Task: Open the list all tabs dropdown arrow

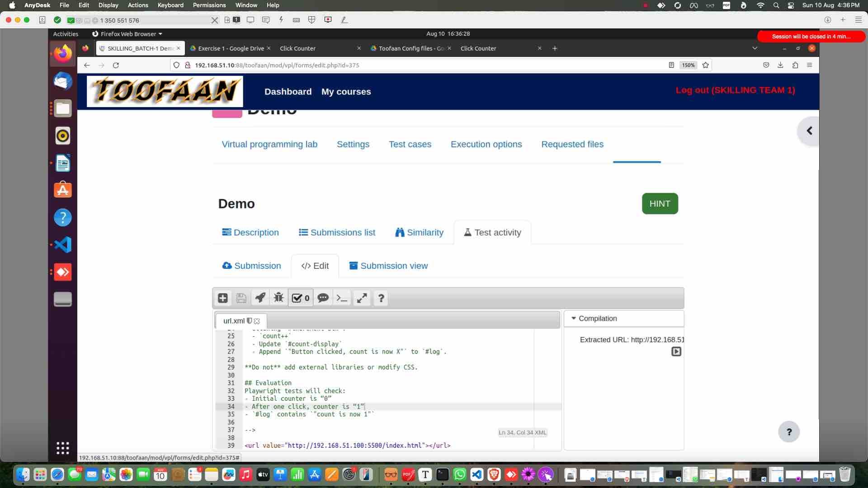Action: 755,48
